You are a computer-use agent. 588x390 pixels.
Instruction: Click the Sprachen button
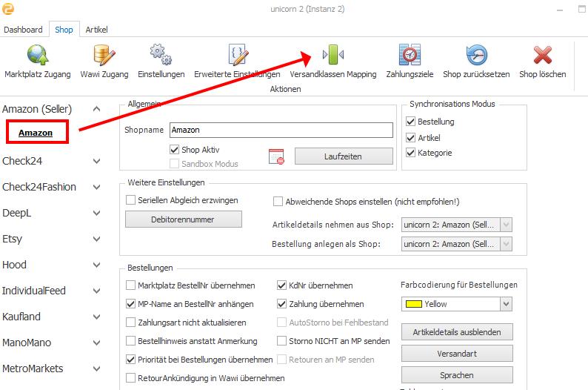[x=457, y=375]
